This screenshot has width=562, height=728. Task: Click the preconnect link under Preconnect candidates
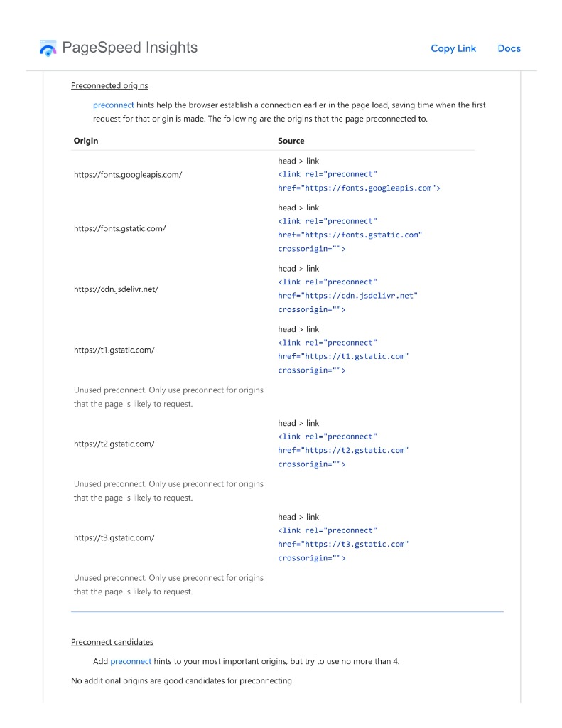pyautogui.click(x=131, y=661)
